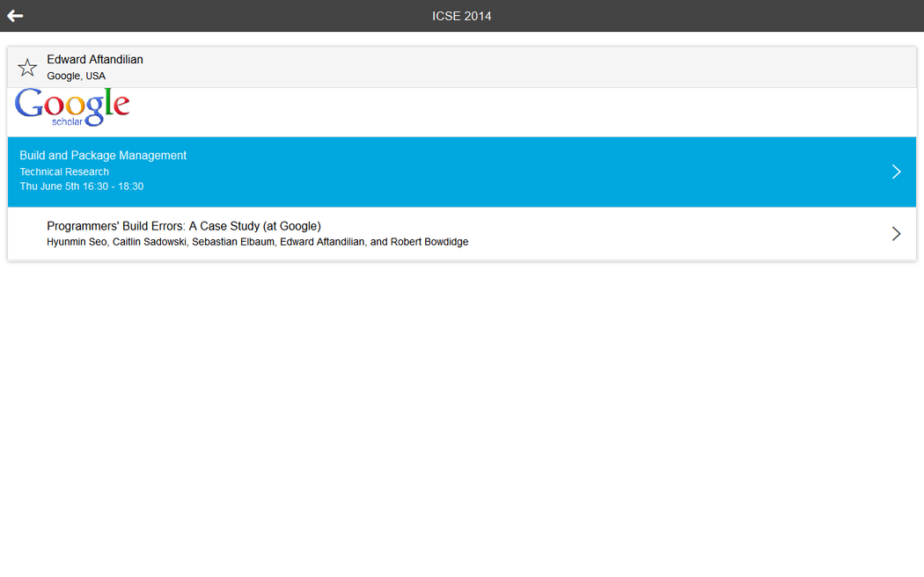Viewport: 924px width, 577px height.
Task: Click the blank white area below the paper card
Action: point(462,413)
